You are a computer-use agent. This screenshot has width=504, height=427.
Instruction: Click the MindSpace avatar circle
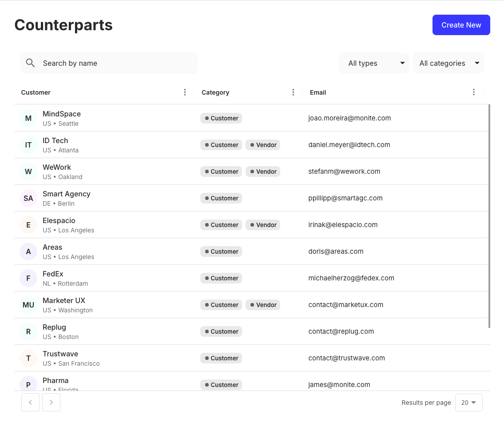click(x=28, y=118)
